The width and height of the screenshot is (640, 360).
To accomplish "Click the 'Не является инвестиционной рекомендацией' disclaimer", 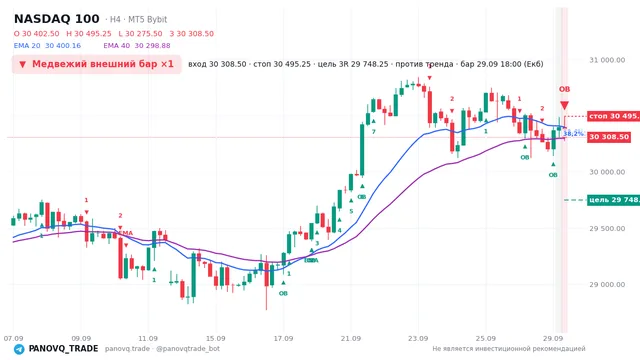I will point(509,349).
